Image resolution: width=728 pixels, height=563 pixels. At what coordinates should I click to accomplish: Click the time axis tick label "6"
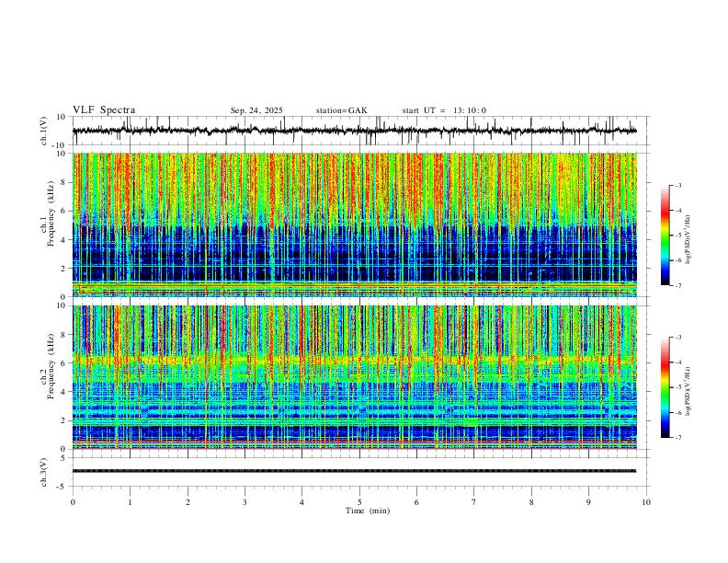coord(416,502)
